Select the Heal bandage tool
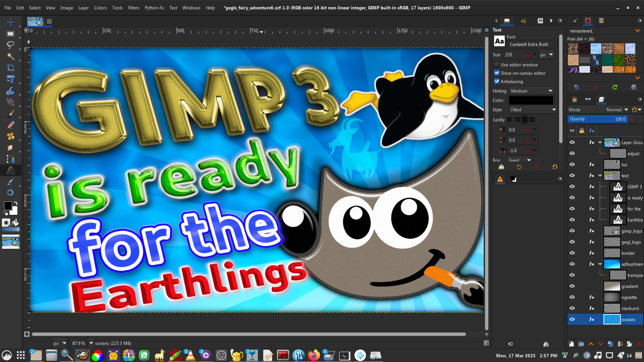This screenshot has height=362, width=644. click(11, 136)
